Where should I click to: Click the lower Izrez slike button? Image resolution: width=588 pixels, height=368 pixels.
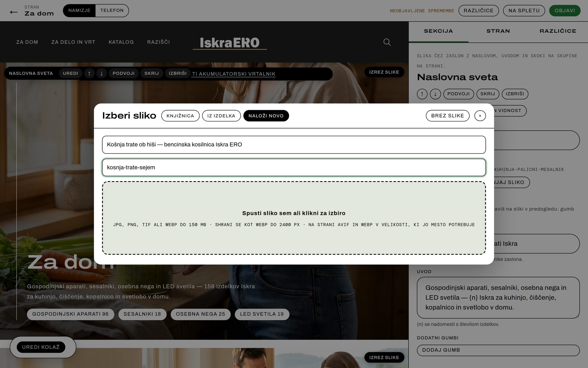click(384, 358)
